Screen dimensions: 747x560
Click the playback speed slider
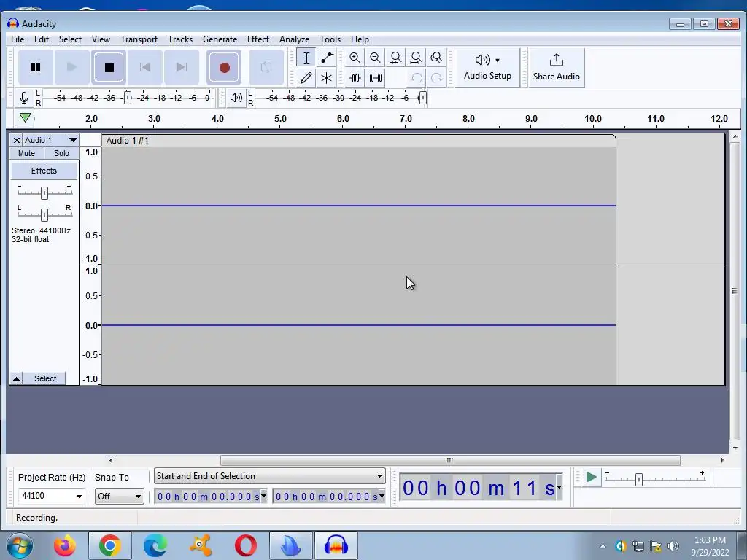tap(639, 479)
